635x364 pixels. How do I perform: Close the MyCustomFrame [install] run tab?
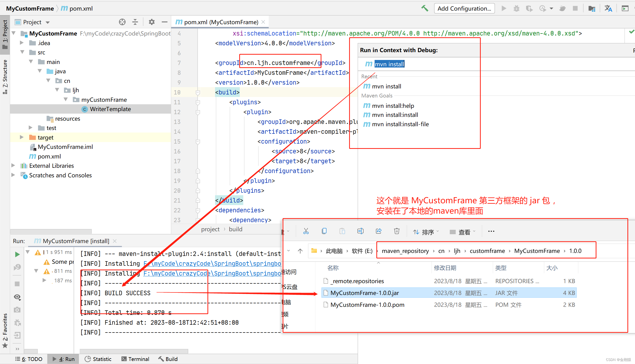(x=115, y=241)
